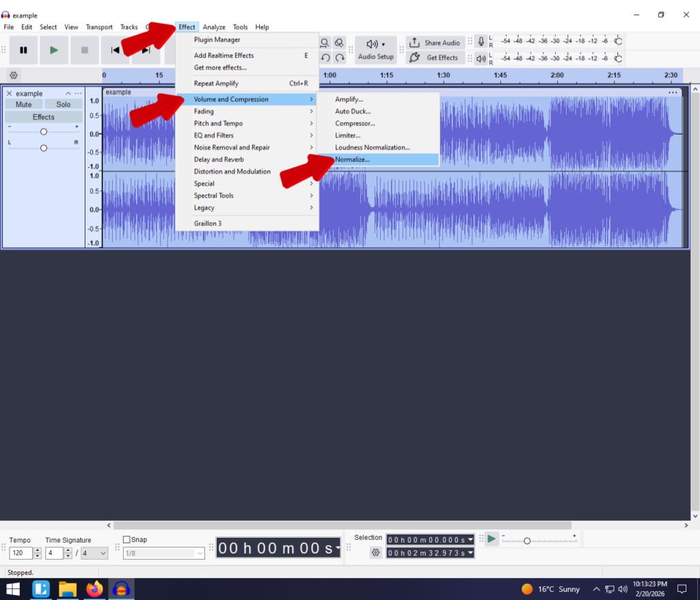Click the track Effects button
Viewport: 700px width, 600px height.
coord(43,117)
